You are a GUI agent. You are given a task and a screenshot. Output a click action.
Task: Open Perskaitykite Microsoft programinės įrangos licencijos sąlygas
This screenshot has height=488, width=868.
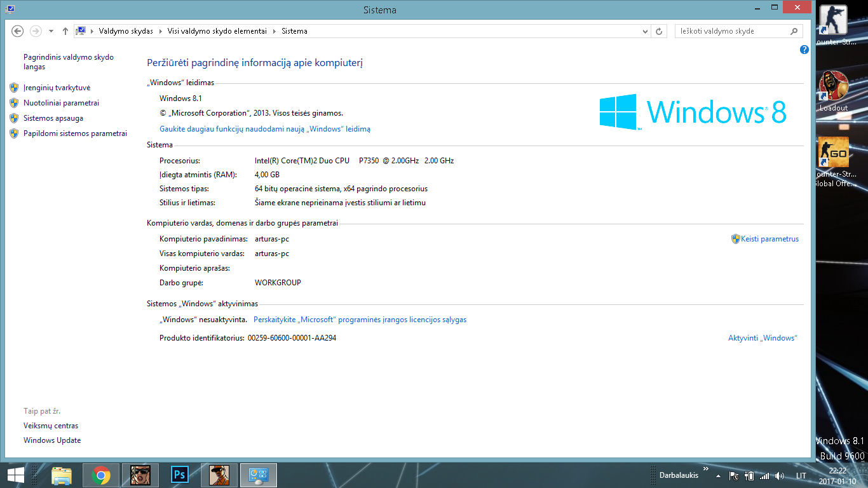(x=360, y=320)
